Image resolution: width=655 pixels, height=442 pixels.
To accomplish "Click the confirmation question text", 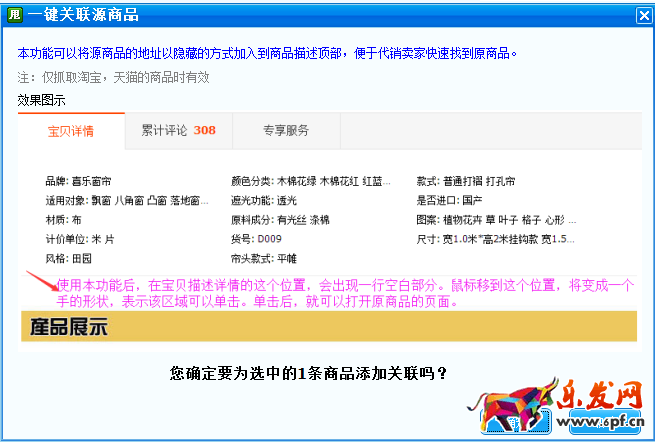I will [x=308, y=374].
